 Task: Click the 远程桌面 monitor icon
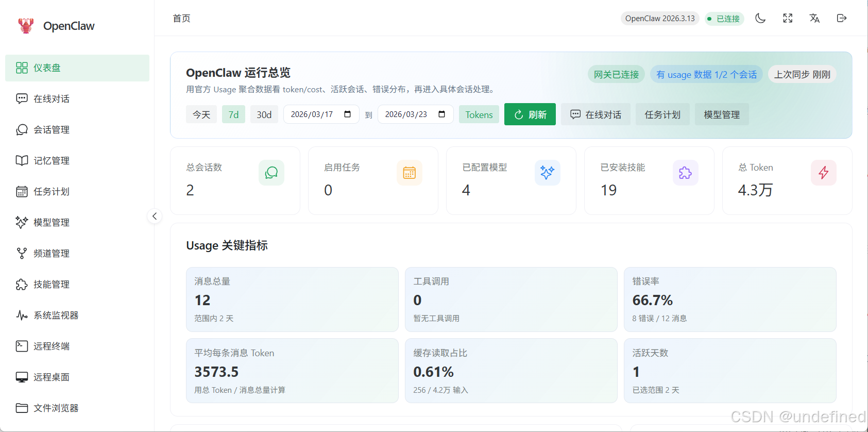(22, 377)
